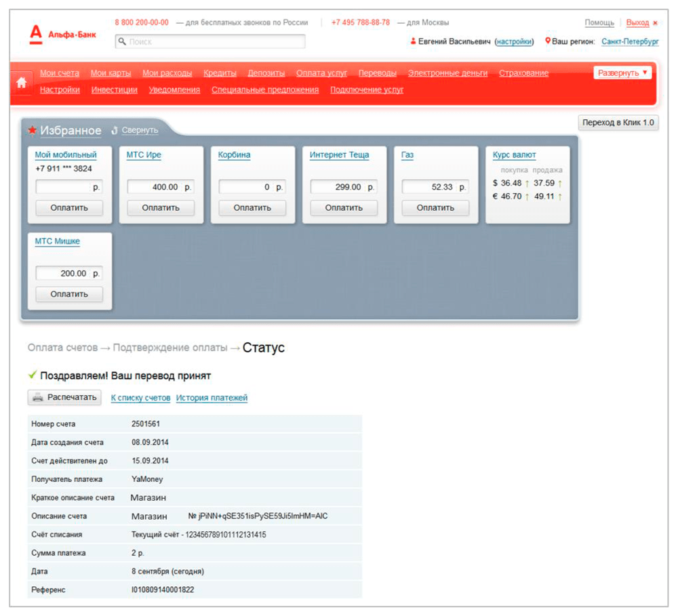Click amount field in Мой мобильный card
This screenshot has width=678, height=616.
69,187
